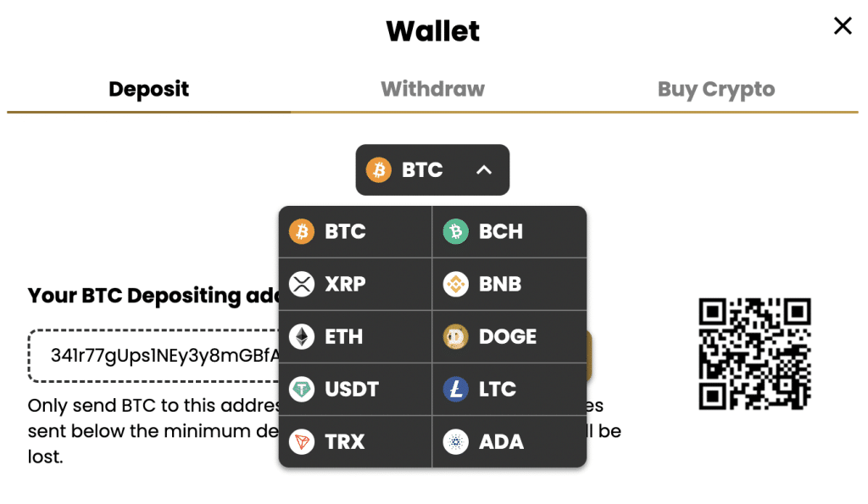Pick the XRP coin icon
The image size is (868, 504).
302,284
